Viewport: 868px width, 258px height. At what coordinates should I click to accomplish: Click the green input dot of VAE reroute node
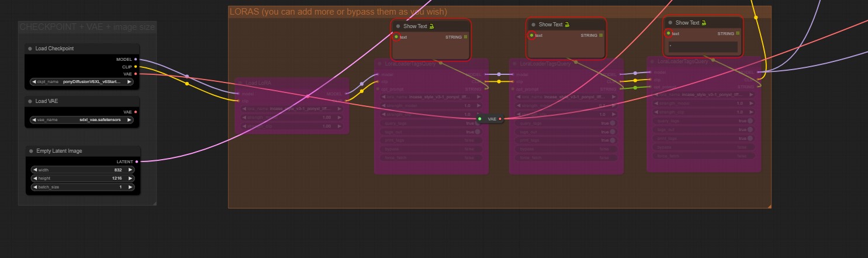480,119
